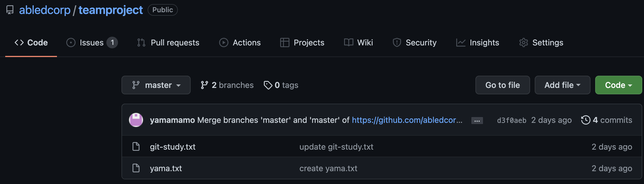Open commit hash d3f0aeb
Viewport: 644px width, 184px height.
point(511,120)
